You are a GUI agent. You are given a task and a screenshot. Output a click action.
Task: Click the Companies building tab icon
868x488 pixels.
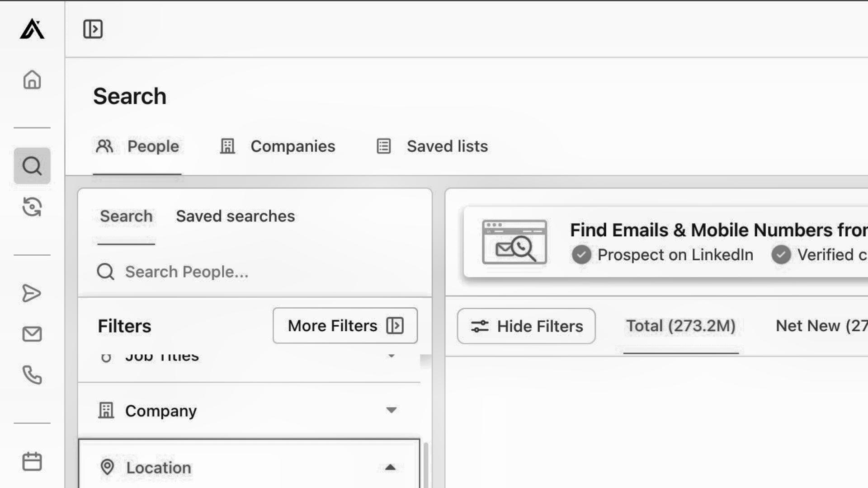click(x=227, y=146)
